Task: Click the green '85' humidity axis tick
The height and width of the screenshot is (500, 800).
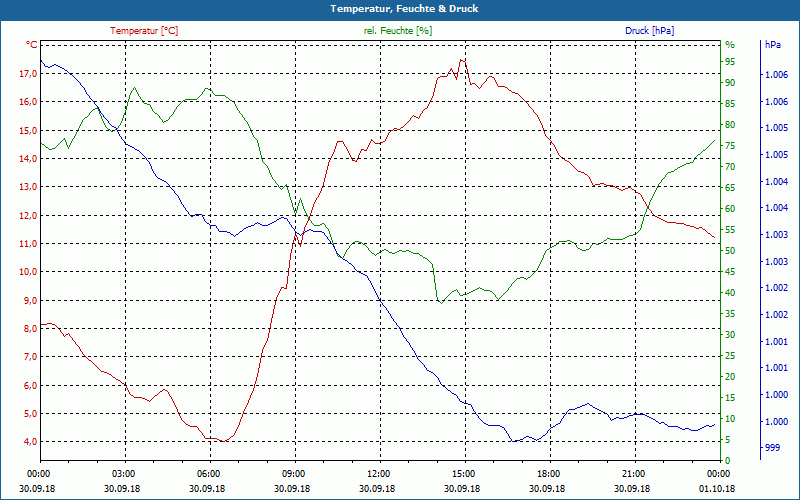Action: point(730,104)
